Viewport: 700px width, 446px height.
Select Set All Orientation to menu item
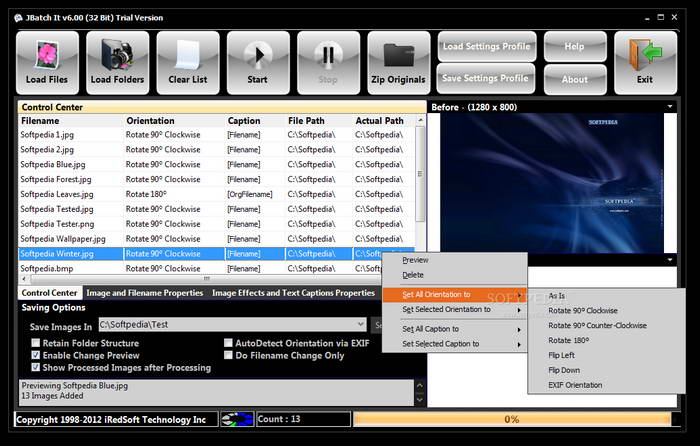[x=454, y=295]
